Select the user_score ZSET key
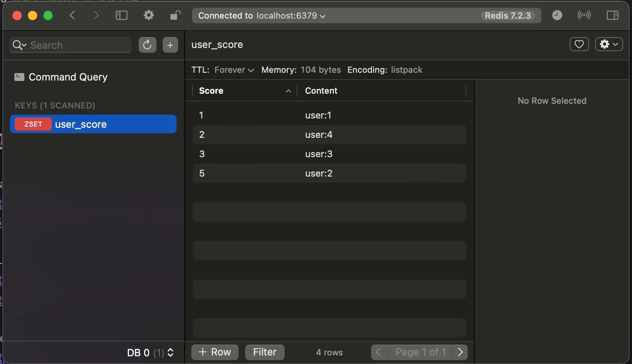The image size is (632, 364). point(93,124)
